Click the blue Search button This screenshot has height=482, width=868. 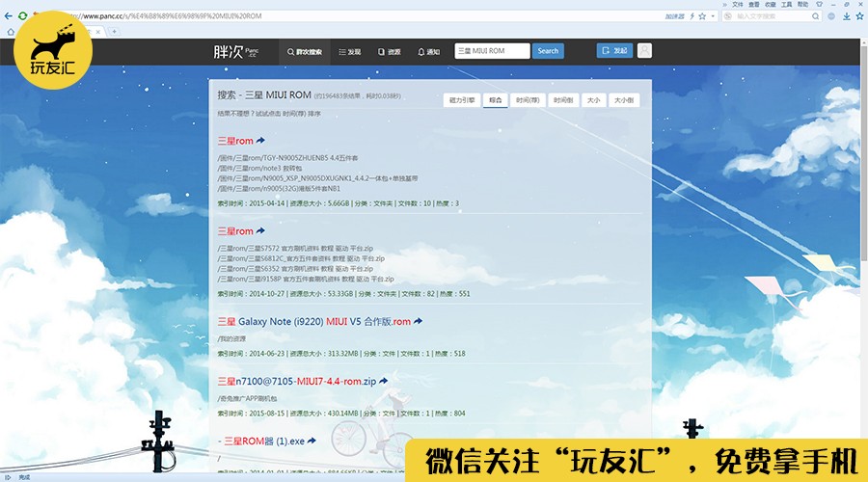point(548,51)
